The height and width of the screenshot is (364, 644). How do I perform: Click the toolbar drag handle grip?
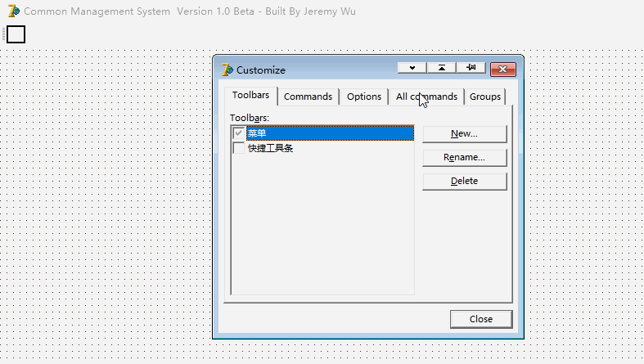coord(4,34)
